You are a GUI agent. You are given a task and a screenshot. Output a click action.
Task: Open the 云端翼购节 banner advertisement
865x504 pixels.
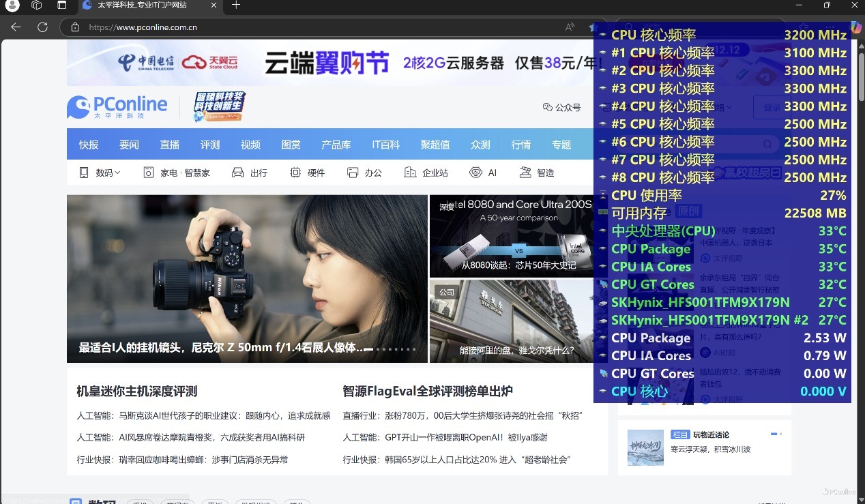(x=330, y=63)
